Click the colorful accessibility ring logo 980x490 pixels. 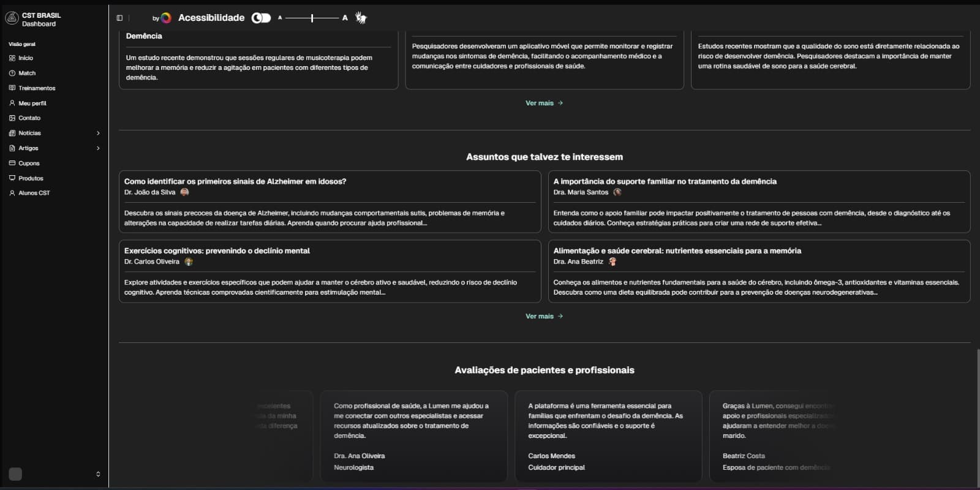click(x=166, y=18)
